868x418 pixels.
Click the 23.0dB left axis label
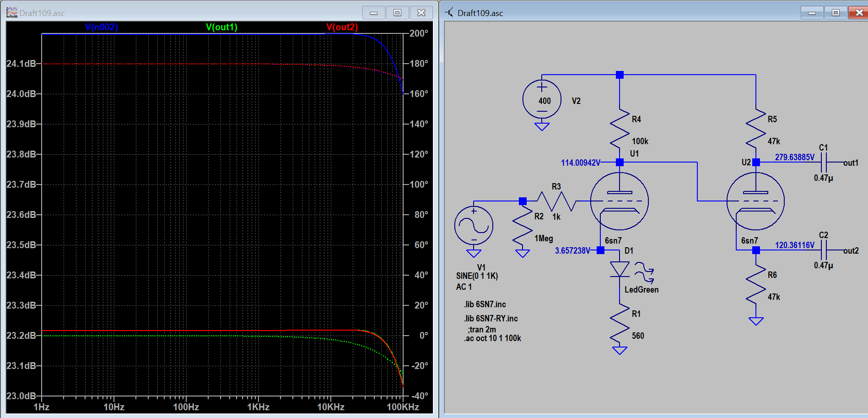pos(21,396)
